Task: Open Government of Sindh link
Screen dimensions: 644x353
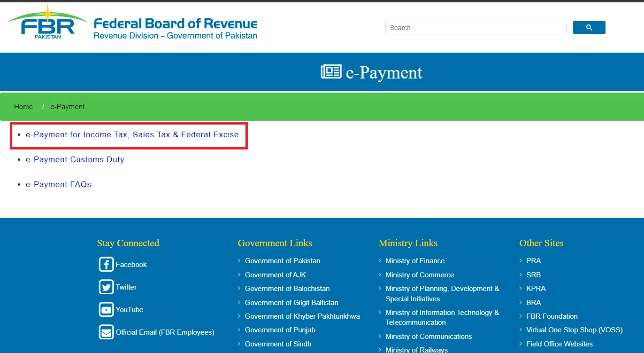Action: 278,344
